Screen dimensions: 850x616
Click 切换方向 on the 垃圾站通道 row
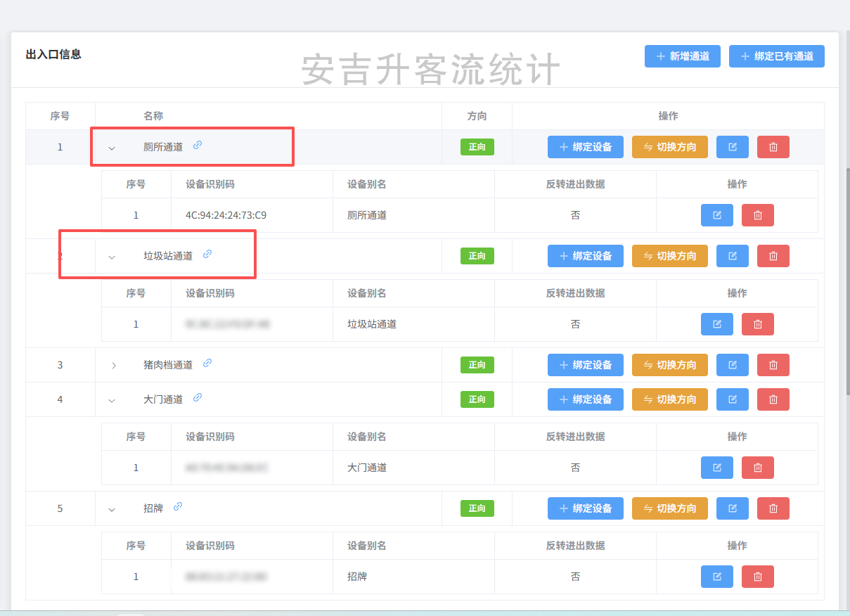(x=669, y=256)
